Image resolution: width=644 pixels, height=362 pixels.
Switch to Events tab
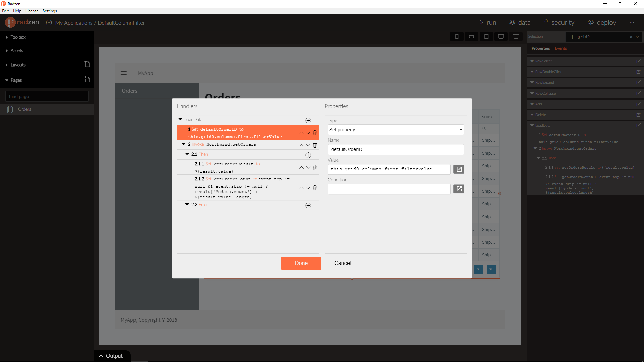point(561,48)
